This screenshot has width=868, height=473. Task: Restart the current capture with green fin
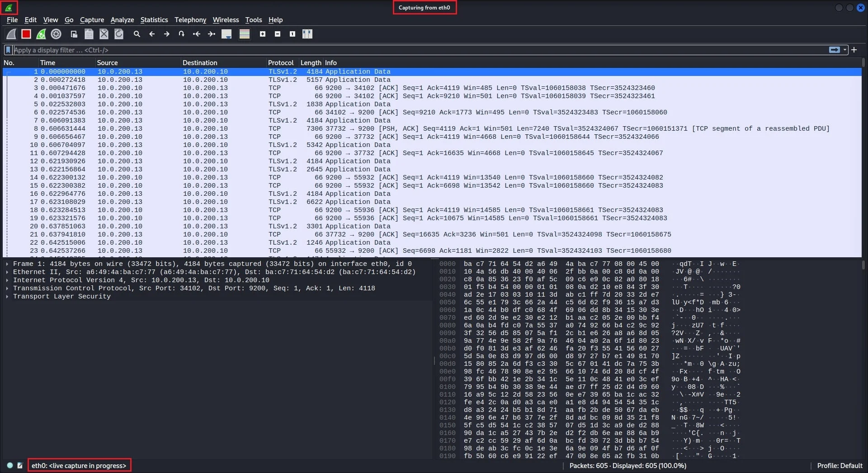click(41, 34)
